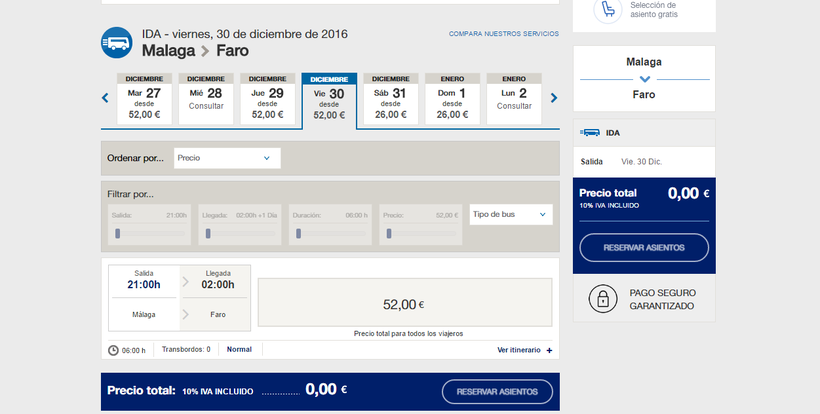Click the 02:00h arrival time
The height and width of the screenshot is (414, 820).
[x=218, y=285]
